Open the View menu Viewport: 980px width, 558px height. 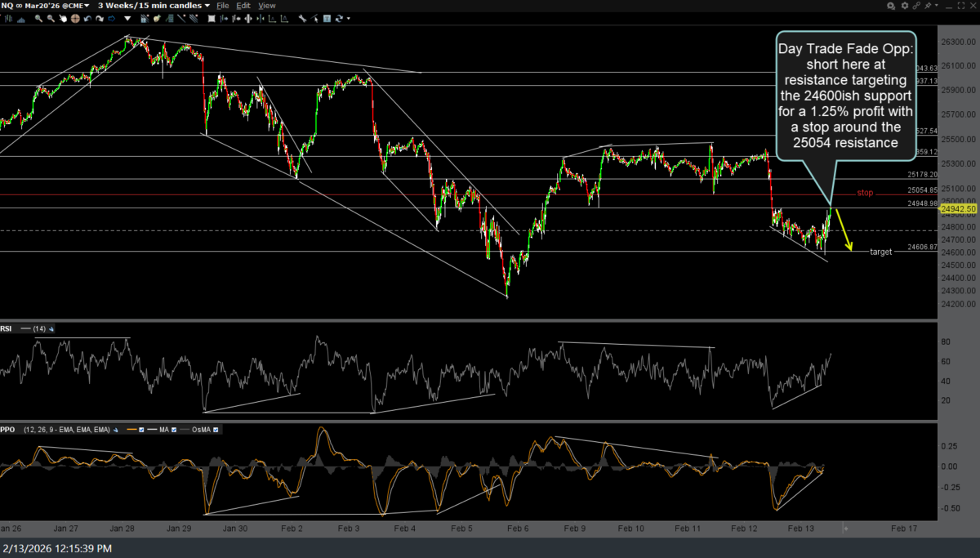(x=267, y=6)
